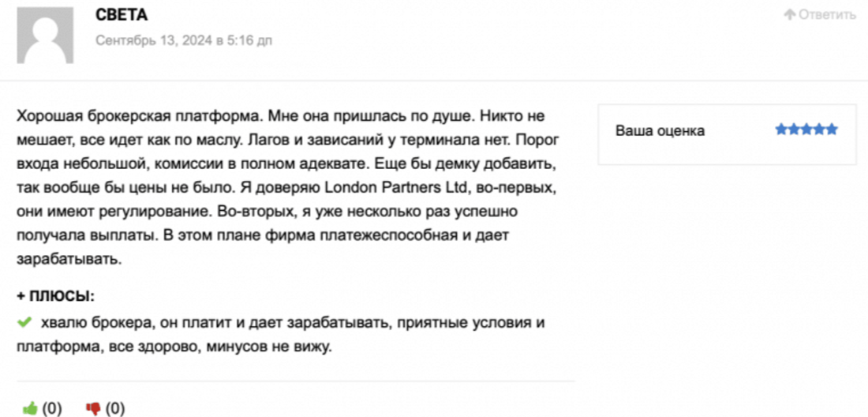The image size is (868, 417).
Task: Select the fourth rating star
Action: (819, 130)
